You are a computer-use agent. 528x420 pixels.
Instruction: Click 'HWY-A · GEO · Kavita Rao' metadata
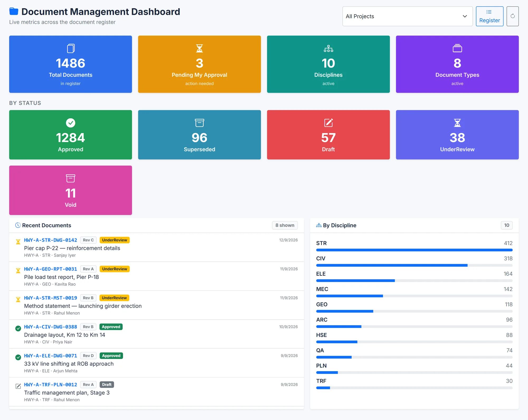pos(50,284)
